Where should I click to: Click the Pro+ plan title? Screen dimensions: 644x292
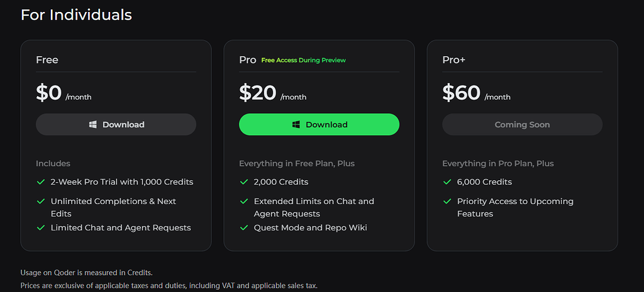(454, 60)
